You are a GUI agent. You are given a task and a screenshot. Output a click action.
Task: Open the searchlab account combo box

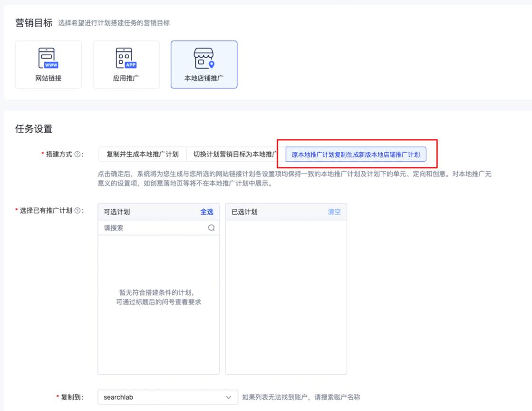click(162, 397)
